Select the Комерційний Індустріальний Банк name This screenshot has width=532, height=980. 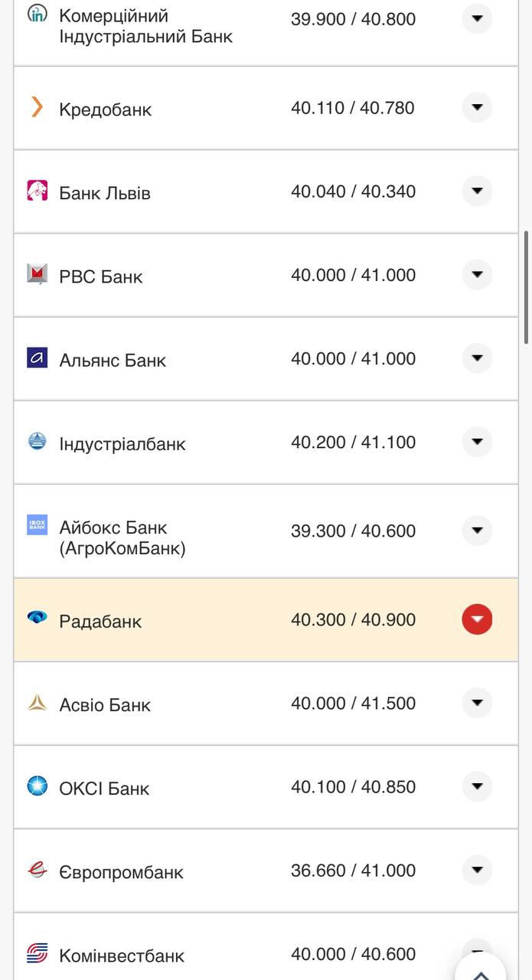[145, 25]
